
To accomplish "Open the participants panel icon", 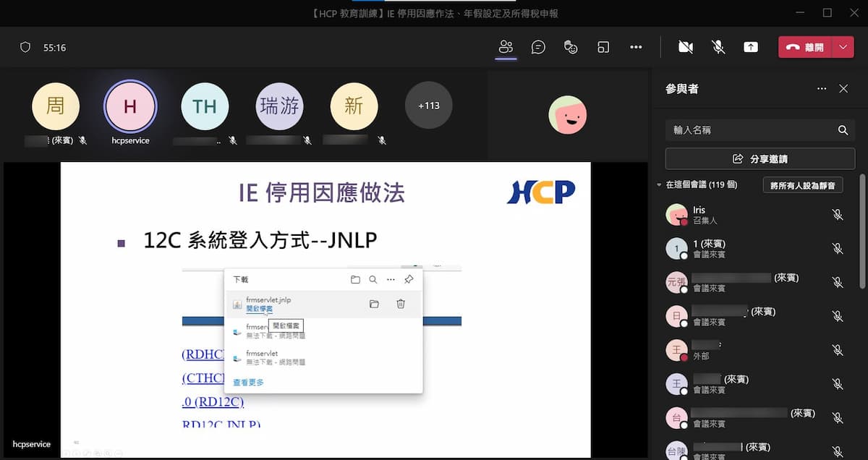I will point(506,47).
